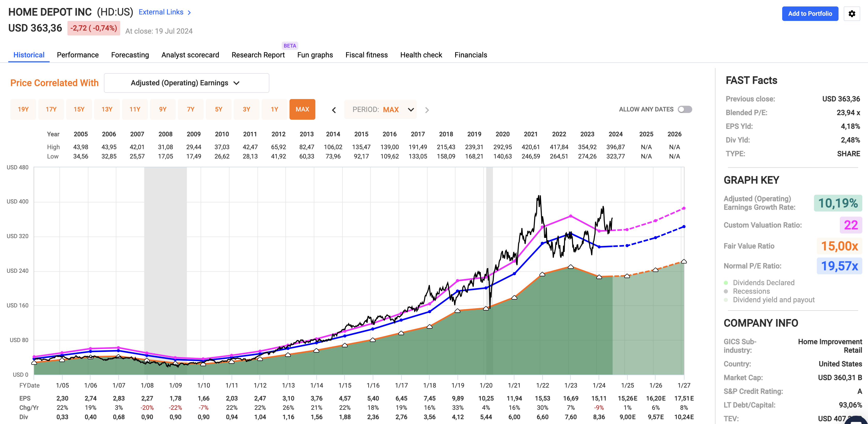Screen dimensions: 868x424
Task: Click the External Links chevron arrow
Action: tap(189, 12)
